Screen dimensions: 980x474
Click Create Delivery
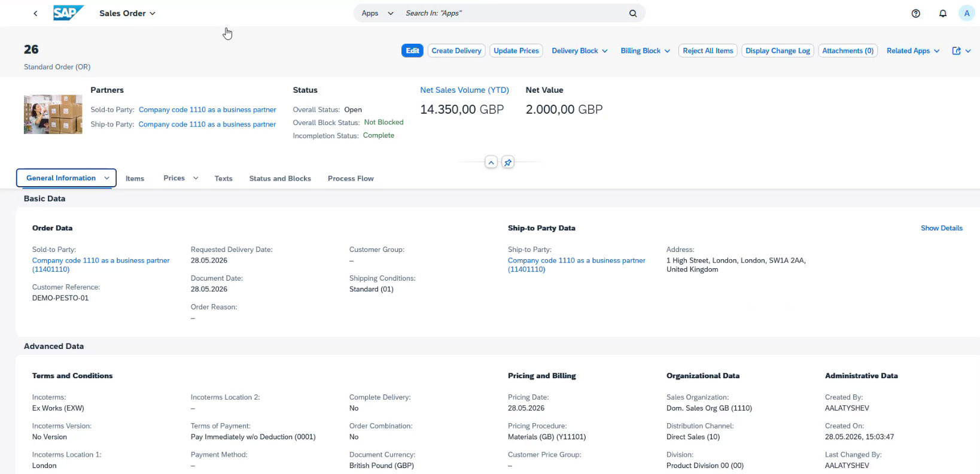coord(456,51)
